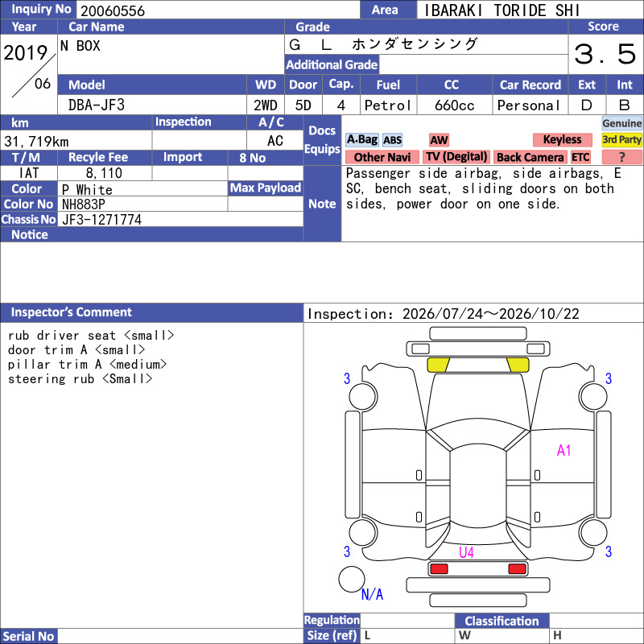Click the A1 damage mark on diagram
Screen dimensions: 644x644
[564, 451]
